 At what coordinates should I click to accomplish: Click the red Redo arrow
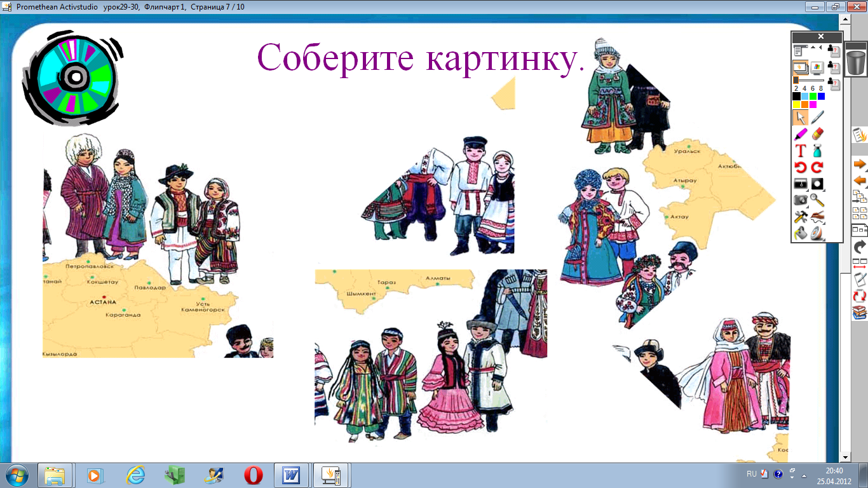(817, 168)
